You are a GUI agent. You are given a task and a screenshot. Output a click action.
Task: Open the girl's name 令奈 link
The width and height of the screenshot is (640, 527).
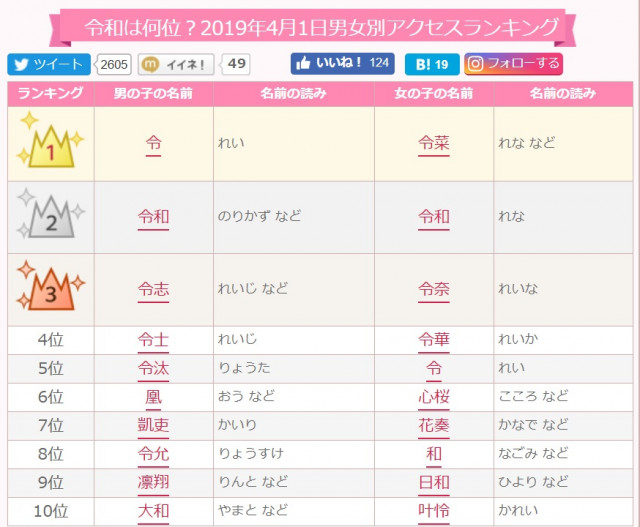(434, 289)
